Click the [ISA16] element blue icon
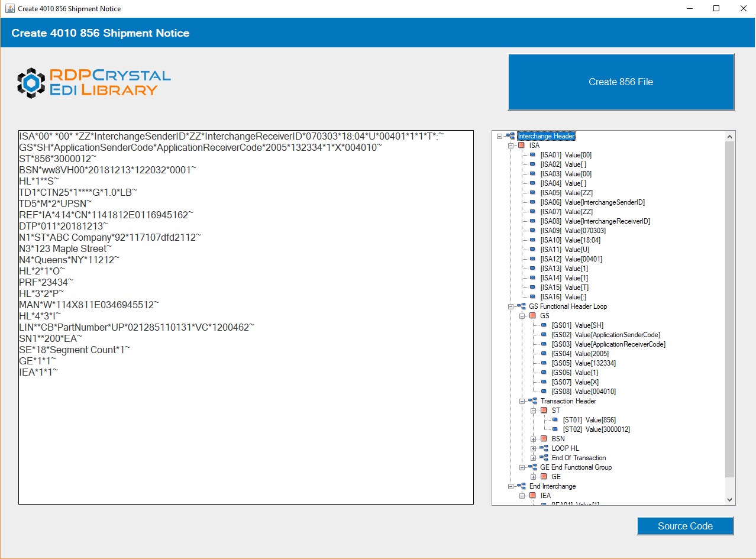Screen dimensions: 756x559 (x=532, y=297)
